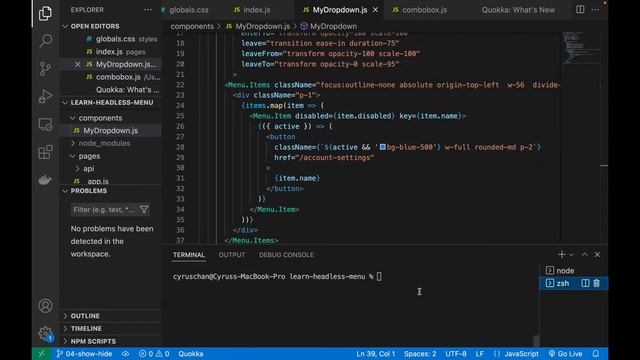
Task: Kill the zsh terminal with trash icon
Action: point(597,283)
